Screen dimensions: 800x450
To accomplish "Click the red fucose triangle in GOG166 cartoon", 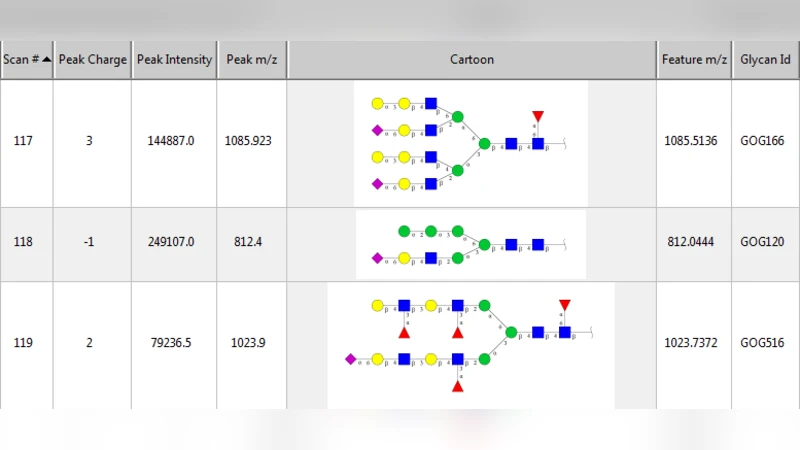I will tap(538, 117).
